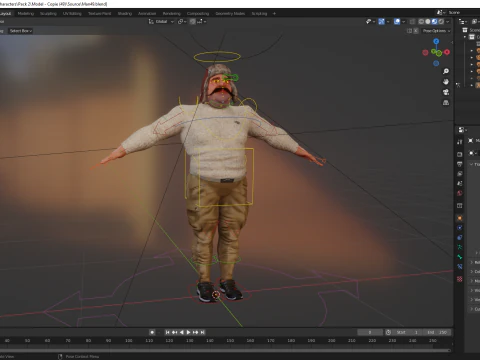Open the Object properties tab
Viewport: 480px width, 360px height.
point(460,218)
